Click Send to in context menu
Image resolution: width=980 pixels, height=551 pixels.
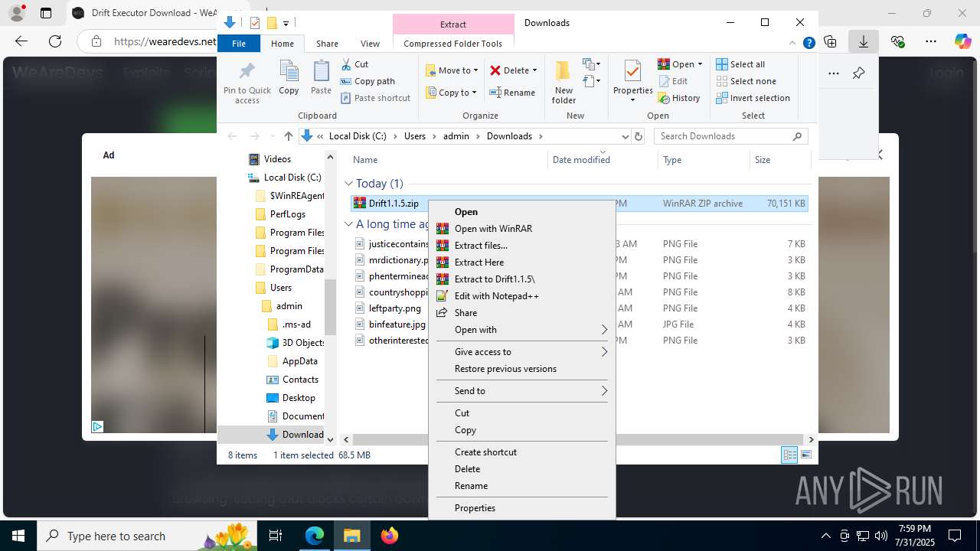click(521, 391)
